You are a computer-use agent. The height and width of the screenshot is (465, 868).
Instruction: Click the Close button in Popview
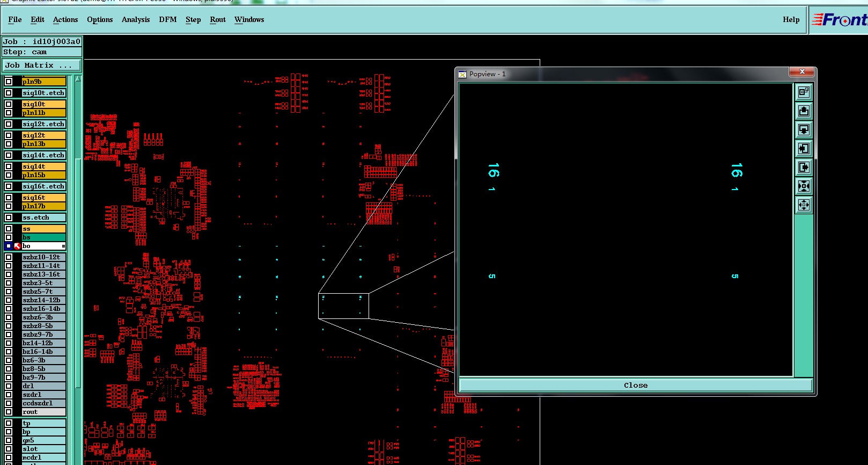[636, 385]
